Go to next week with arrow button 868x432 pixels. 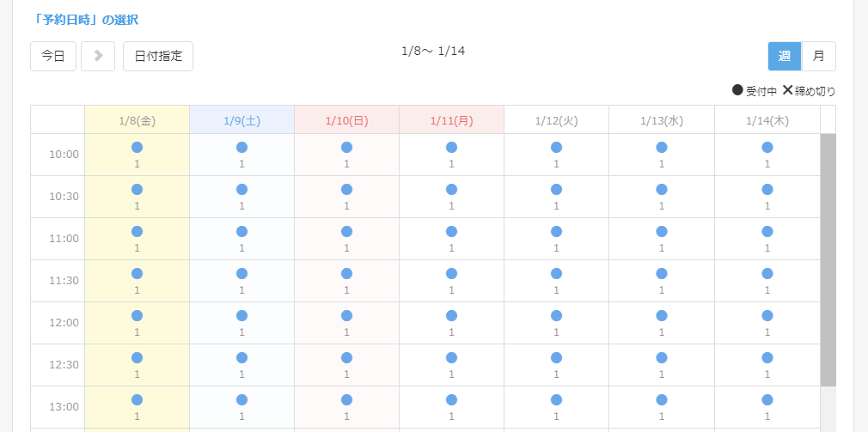[x=98, y=56]
